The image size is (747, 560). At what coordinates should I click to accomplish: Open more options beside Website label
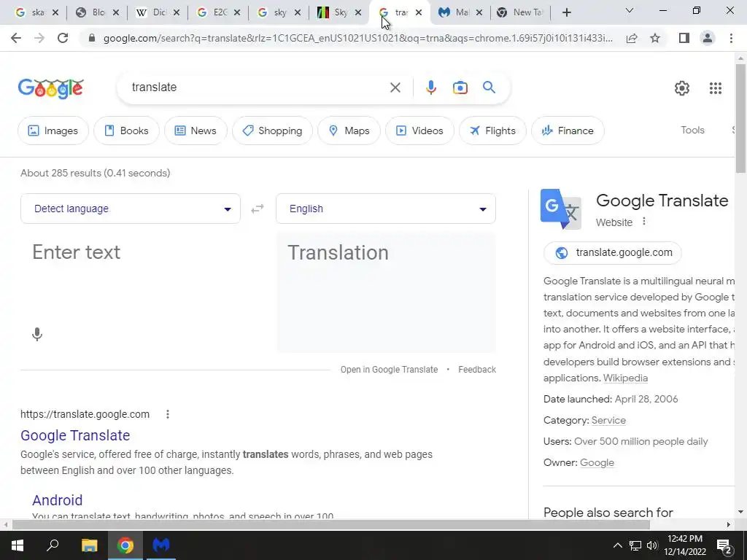[644, 222]
